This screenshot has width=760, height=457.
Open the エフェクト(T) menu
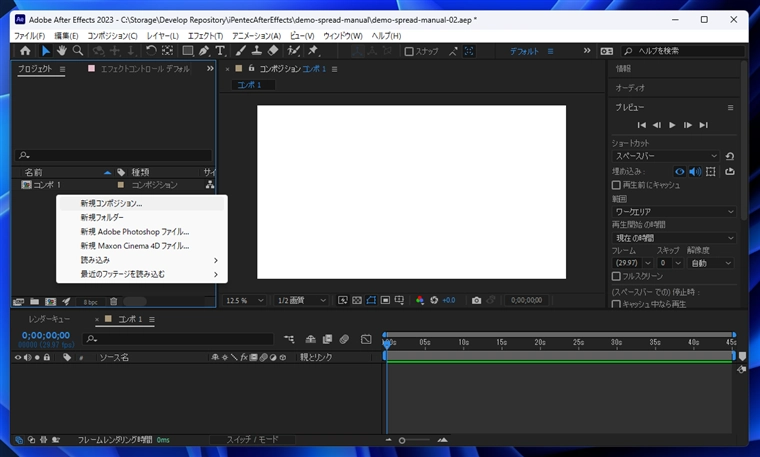point(206,36)
